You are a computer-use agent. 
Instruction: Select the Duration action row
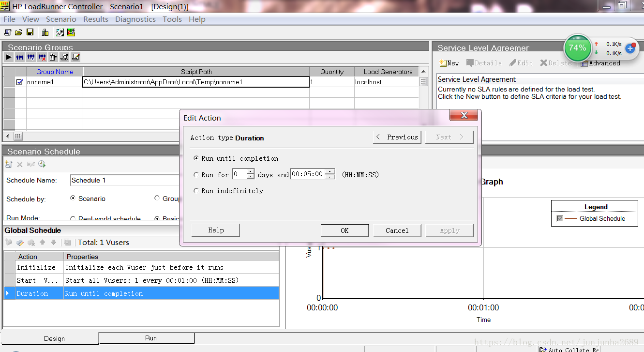pos(141,293)
